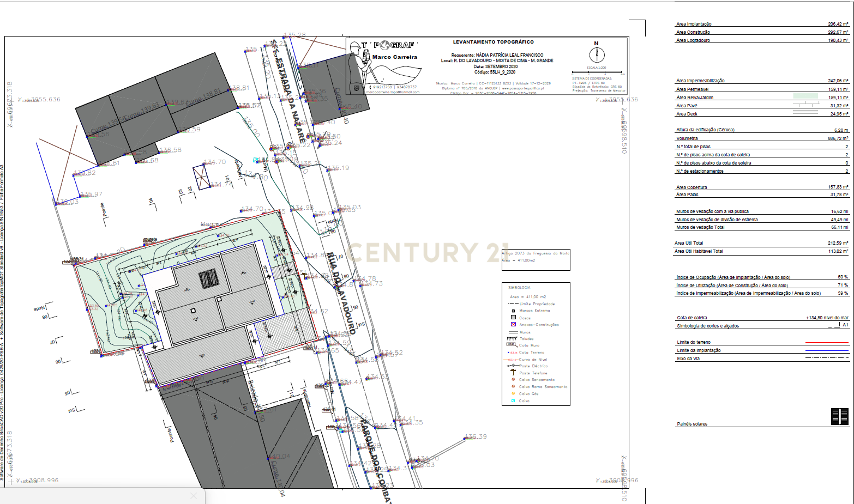Click the www.passaportequalifica.pt link text
This screenshot has width=854, height=504.
coord(523,88)
